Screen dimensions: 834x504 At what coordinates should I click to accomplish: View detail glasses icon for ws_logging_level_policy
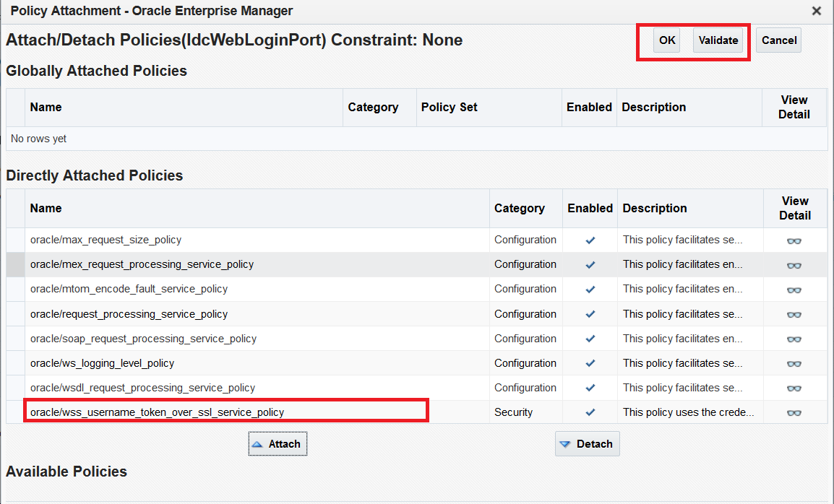(x=794, y=364)
